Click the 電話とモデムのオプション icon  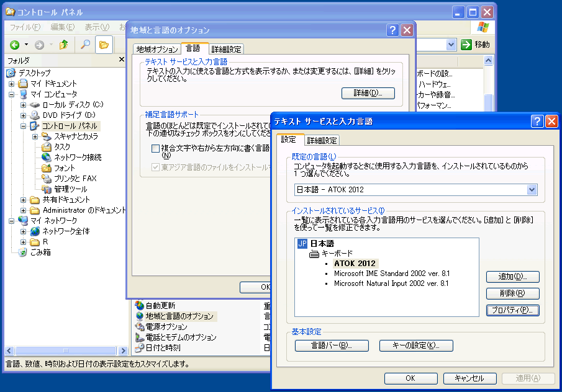coord(140,337)
